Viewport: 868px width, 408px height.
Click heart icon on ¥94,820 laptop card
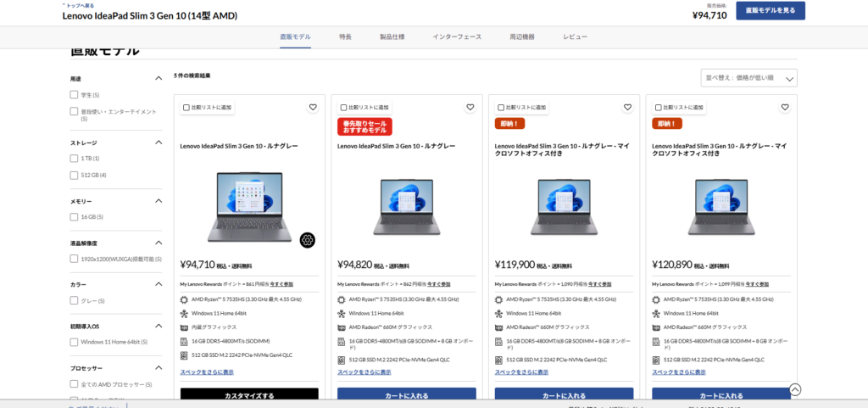pyautogui.click(x=470, y=108)
